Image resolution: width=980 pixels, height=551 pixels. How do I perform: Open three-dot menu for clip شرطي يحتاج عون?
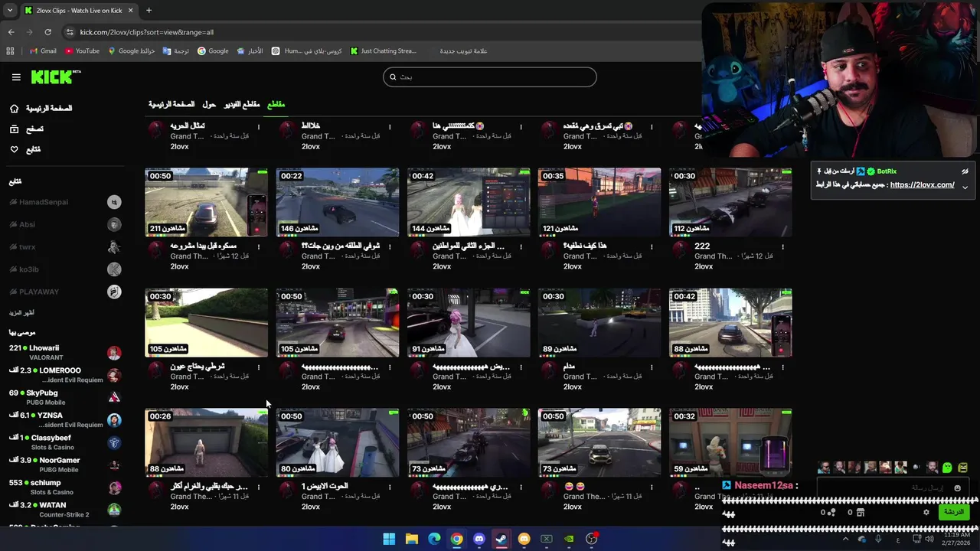click(x=259, y=367)
